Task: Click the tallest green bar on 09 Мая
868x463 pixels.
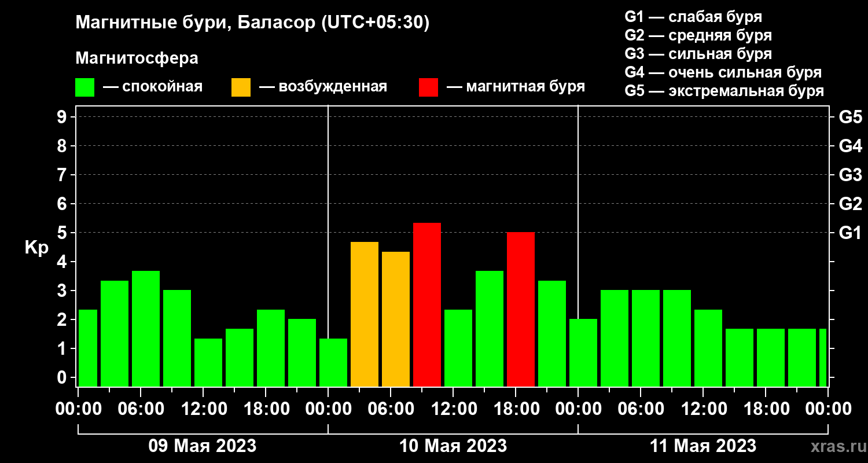Action: coord(146,329)
